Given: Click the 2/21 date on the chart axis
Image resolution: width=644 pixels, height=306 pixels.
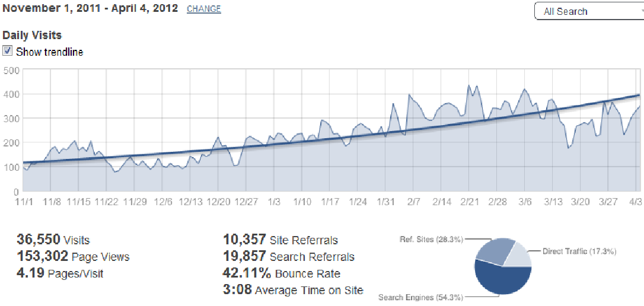Looking at the screenshot, I should pos(469,202).
